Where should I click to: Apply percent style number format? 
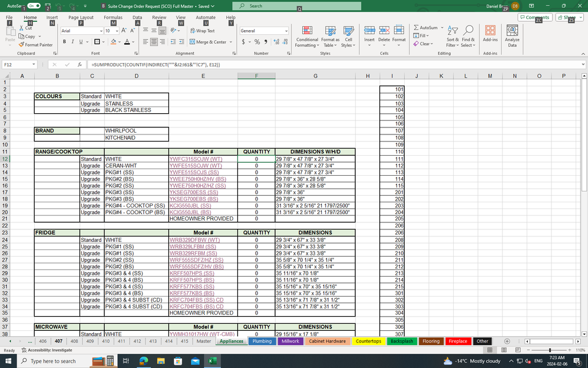(x=257, y=42)
